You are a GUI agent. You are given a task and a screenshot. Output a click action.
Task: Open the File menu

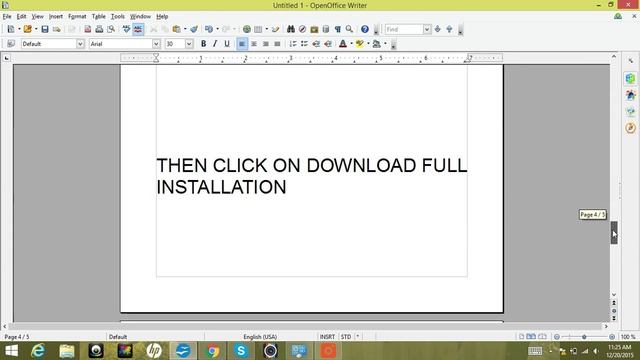point(7,16)
